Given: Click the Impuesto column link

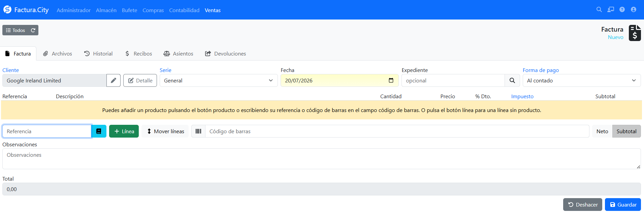Looking at the screenshot, I should pos(522,96).
